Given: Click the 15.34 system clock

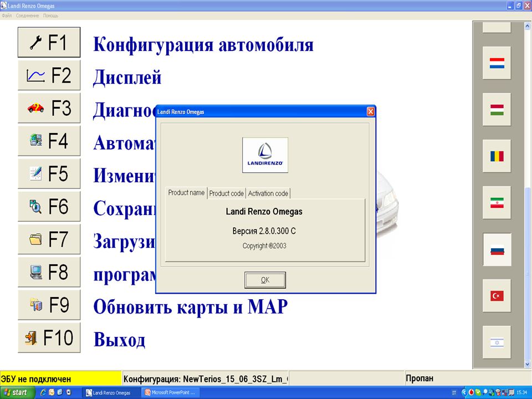Looking at the screenshot, I should point(522,392).
